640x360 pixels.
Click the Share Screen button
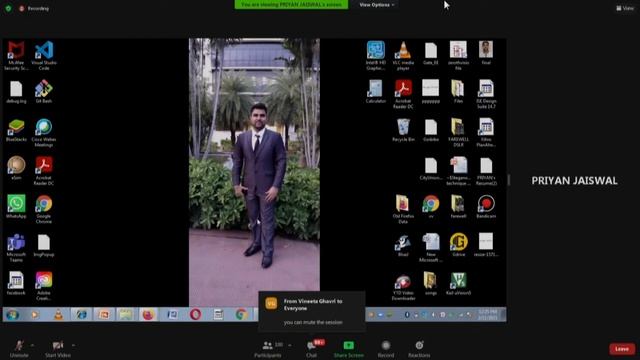pyautogui.click(x=349, y=349)
